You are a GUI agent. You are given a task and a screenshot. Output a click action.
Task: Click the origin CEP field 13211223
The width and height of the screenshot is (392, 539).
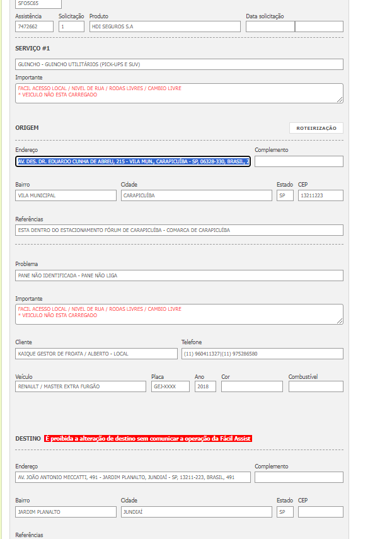tap(321, 195)
